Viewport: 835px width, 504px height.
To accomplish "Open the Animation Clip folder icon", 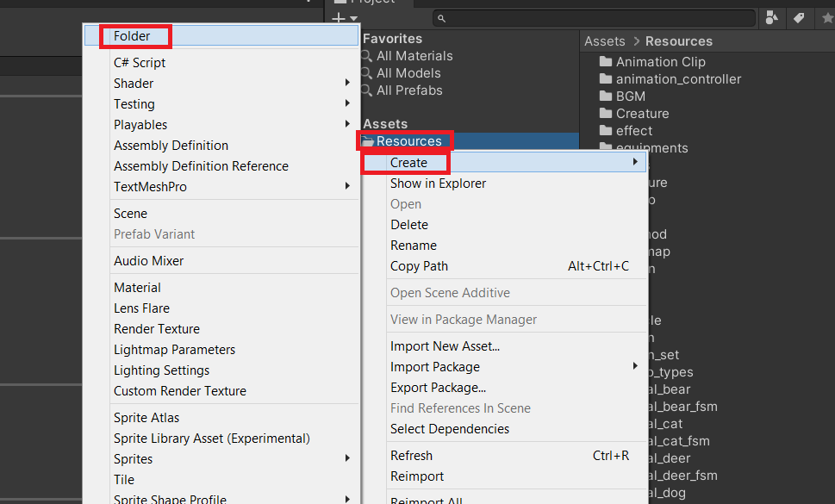I will pyautogui.click(x=606, y=61).
